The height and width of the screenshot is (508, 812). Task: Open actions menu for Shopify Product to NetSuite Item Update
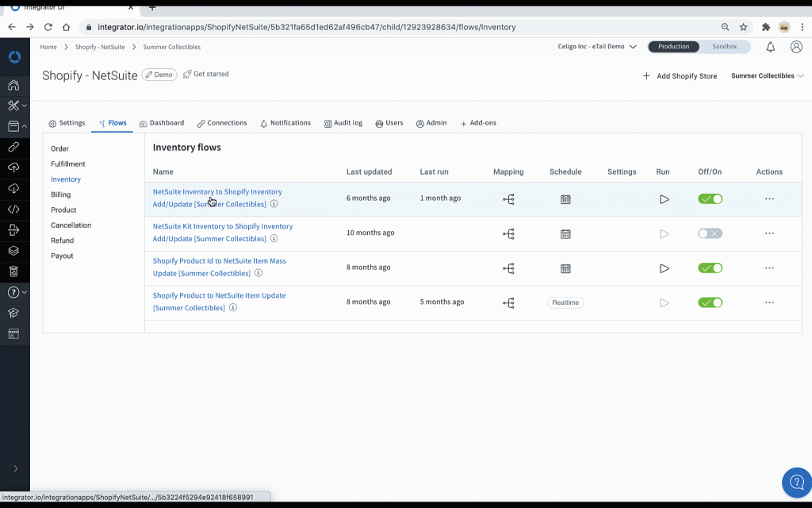pyautogui.click(x=769, y=302)
